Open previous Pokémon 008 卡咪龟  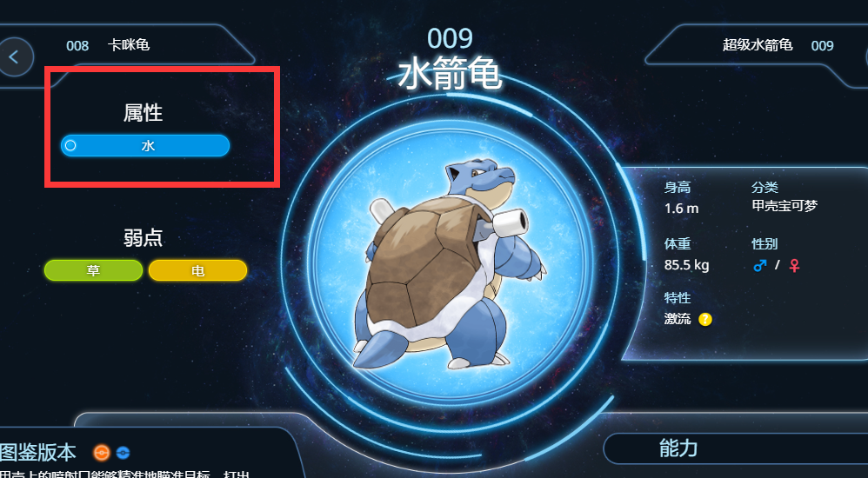point(108,45)
